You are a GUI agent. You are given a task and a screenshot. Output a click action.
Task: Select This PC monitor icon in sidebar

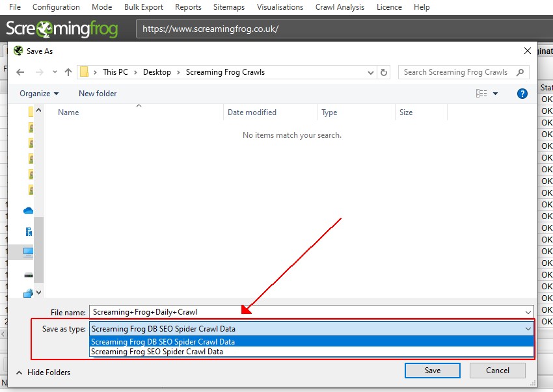coord(28,252)
